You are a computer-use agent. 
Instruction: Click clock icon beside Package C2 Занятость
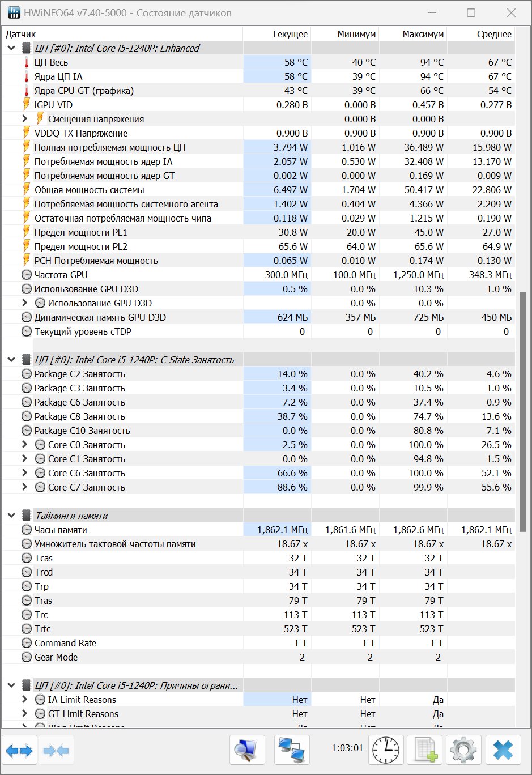[26, 374]
